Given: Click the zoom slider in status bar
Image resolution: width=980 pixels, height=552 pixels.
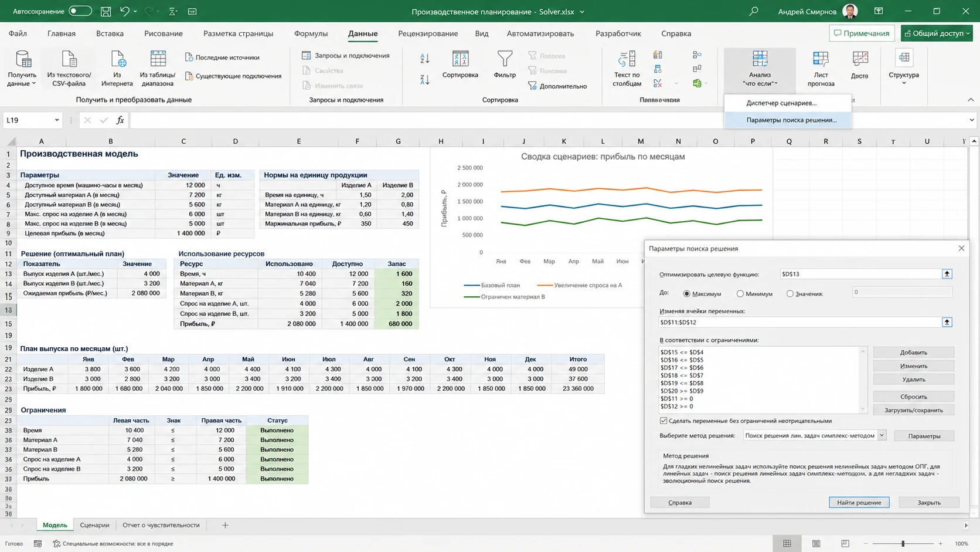Looking at the screenshot, I should pyautogui.click(x=903, y=544).
